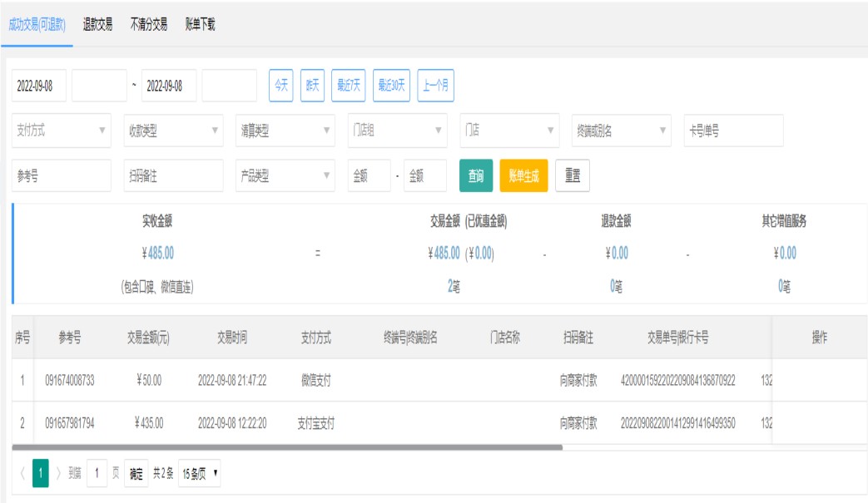Switch to the 退款交易 tab
Viewport: 868px width, 503px height.
pyautogui.click(x=97, y=25)
